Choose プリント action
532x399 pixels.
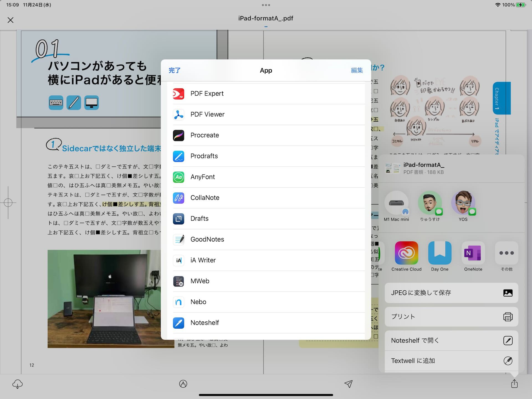451,317
